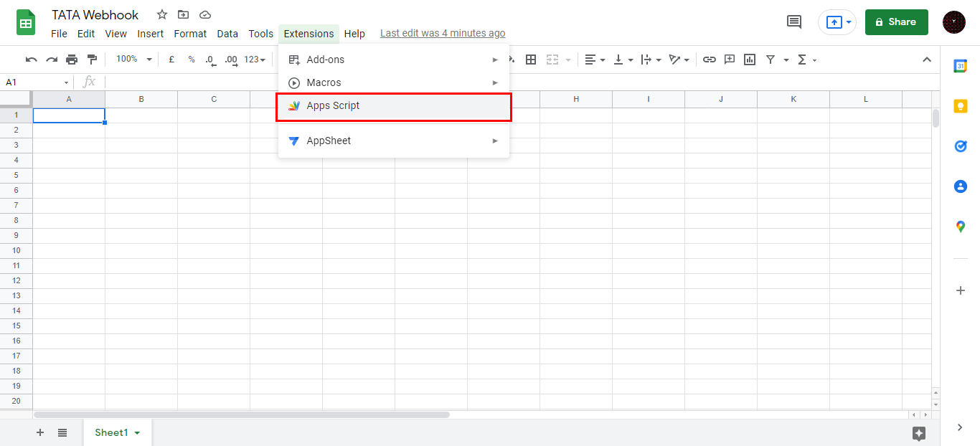Format as currency with pound icon

(x=171, y=60)
